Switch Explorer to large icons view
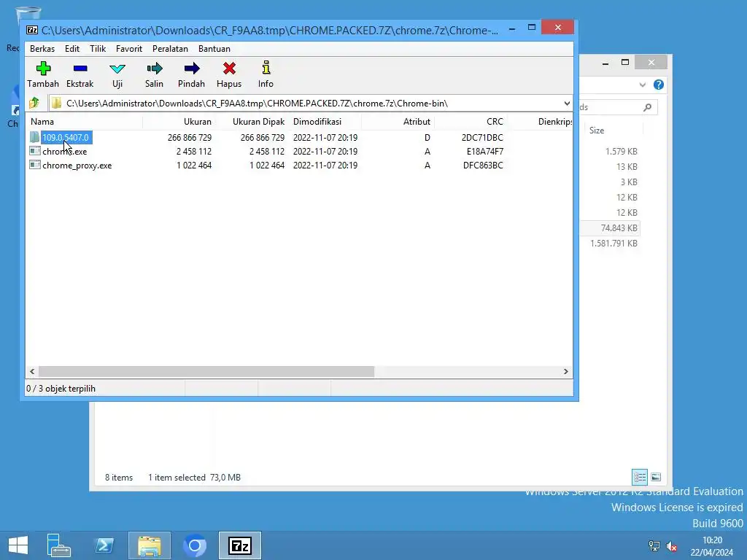The height and width of the screenshot is (560, 747). (656, 477)
